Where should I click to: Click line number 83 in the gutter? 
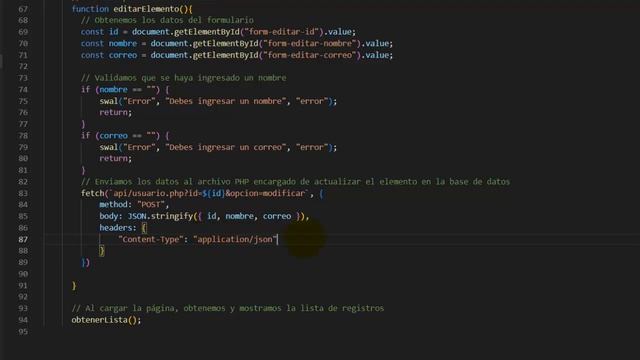(x=23, y=193)
